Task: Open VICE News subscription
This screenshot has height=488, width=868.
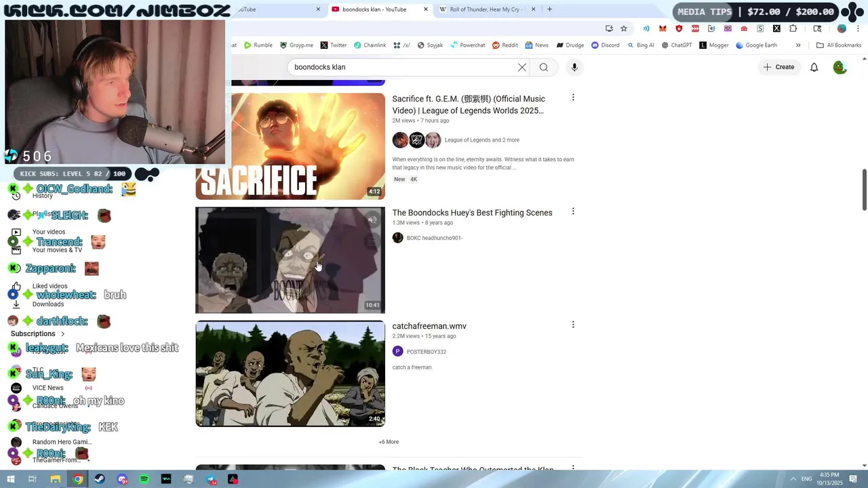Action: click(x=47, y=388)
